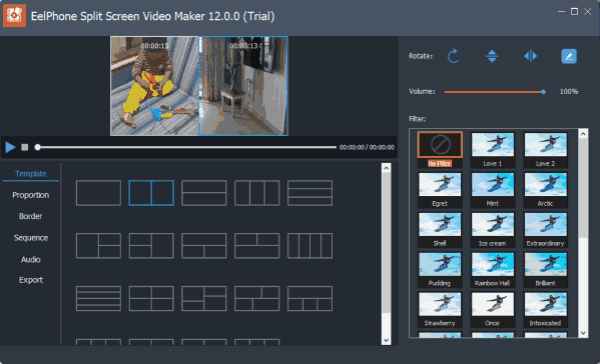The image size is (600, 364).
Task: Choose the Arctic filter
Action: click(545, 189)
